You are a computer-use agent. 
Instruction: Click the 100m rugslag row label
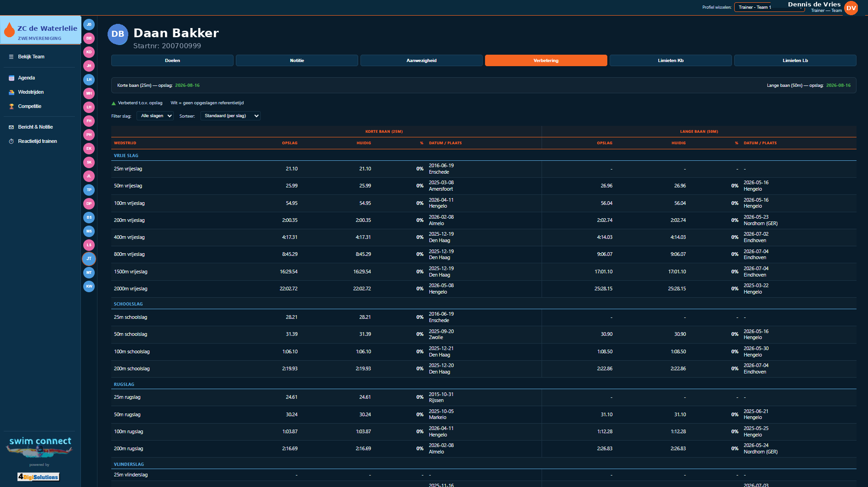pos(128,432)
